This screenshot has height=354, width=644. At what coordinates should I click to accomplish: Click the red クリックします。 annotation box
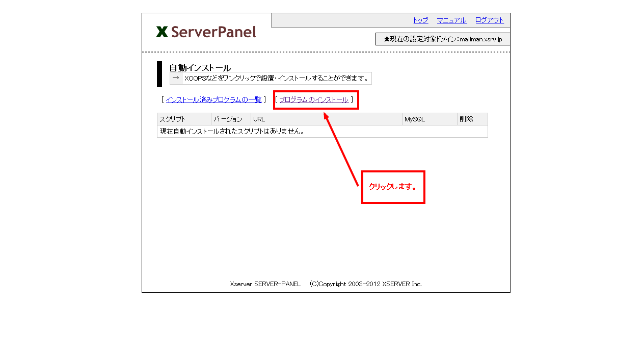[393, 187]
